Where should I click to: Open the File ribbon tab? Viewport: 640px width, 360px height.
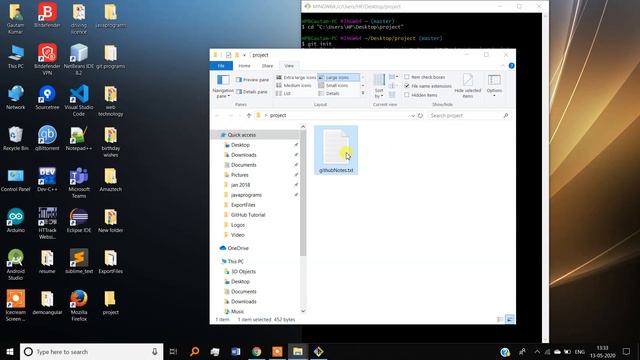coord(221,66)
